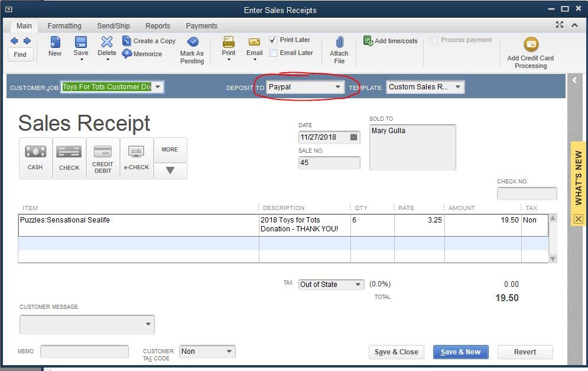
Task: Select e-CHECK payment method
Action: 137,158
